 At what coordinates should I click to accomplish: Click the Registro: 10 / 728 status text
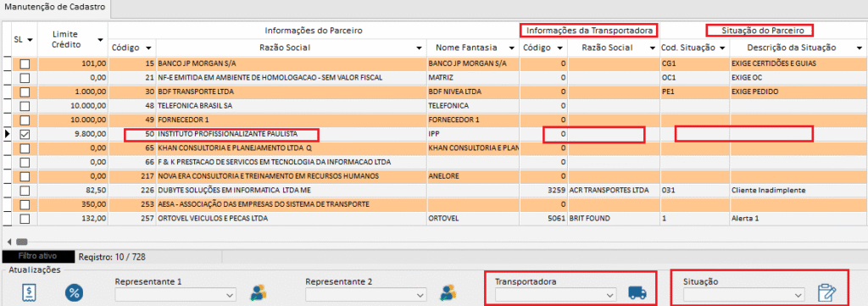pyautogui.click(x=113, y=257)
